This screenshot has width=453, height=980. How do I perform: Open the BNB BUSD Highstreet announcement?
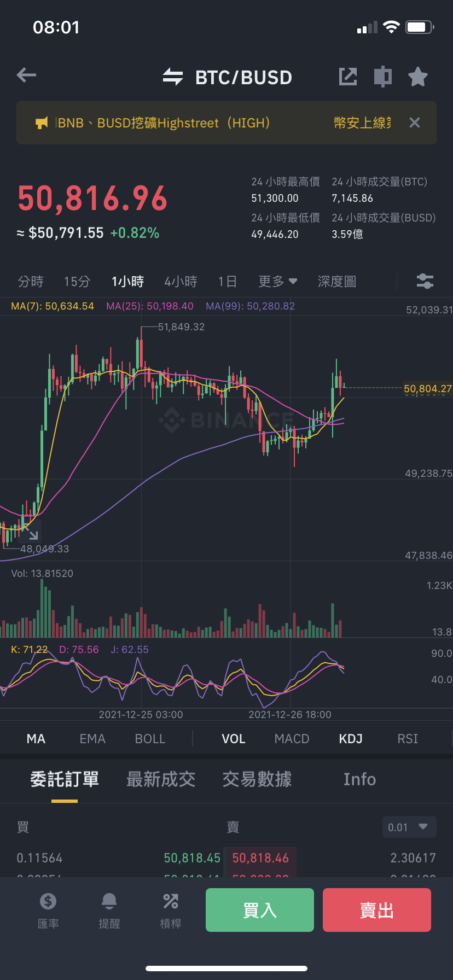tap(164, 123)
